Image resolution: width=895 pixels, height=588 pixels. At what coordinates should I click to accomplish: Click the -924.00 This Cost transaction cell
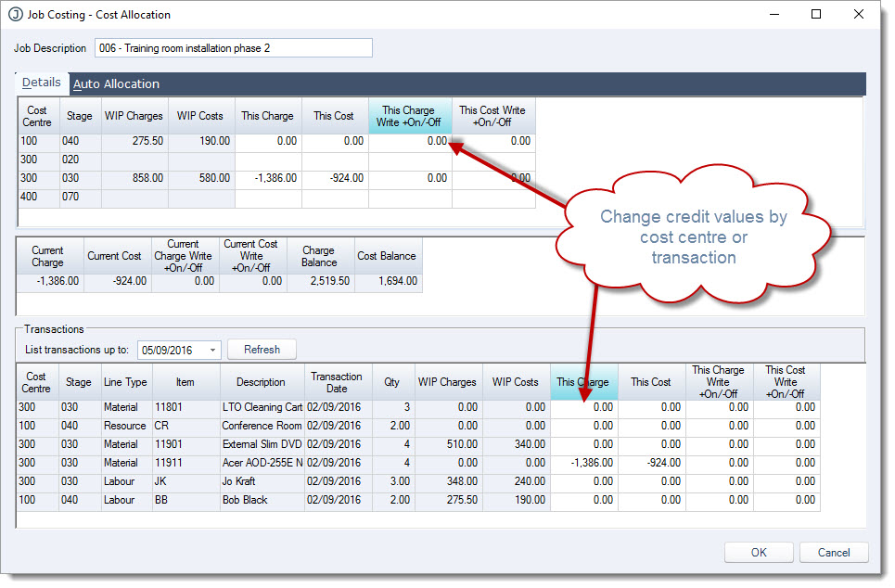(x=651, y=463)
